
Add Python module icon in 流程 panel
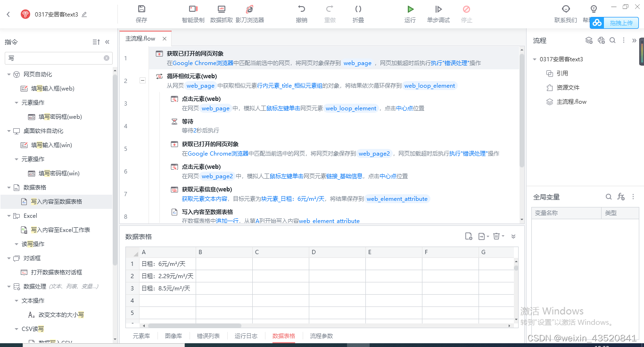[x=601, y=41]
